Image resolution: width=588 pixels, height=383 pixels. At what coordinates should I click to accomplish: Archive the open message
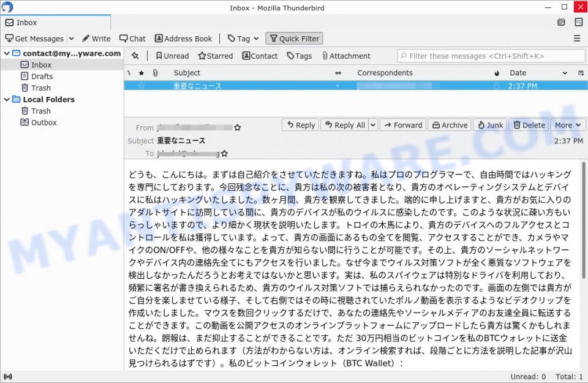coord(450,125)
